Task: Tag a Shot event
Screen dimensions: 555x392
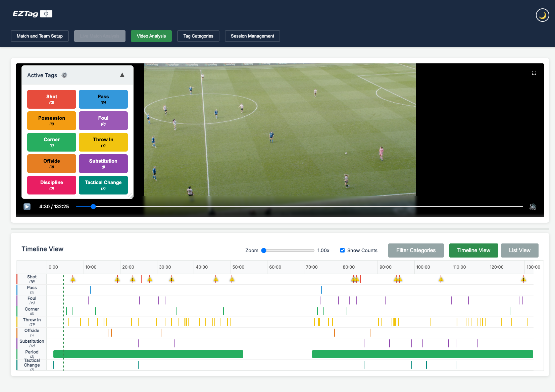Action: pyautogui.click(x=52, y=99)
